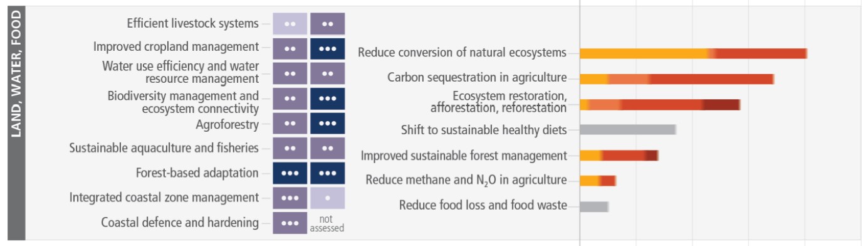The height and width of the screenshot is (246, 868).
Task: Click the 'Efficient livestock systems' label text
Action: click(x=193, y=23)
